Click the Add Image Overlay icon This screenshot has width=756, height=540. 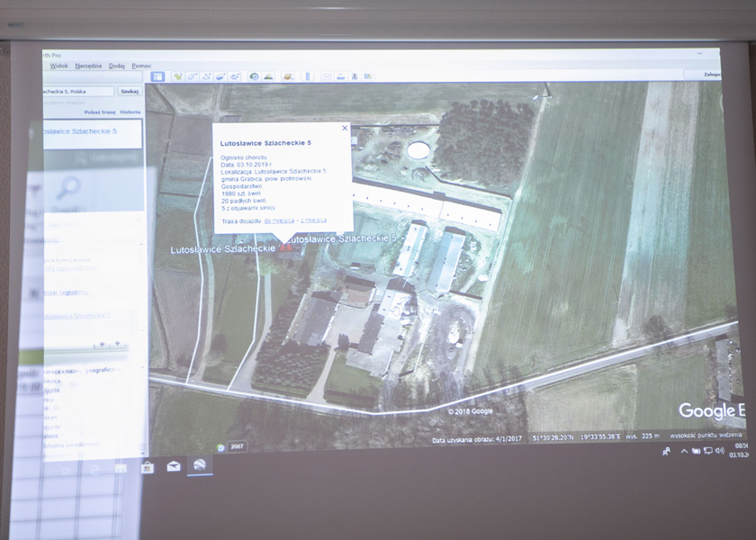point(220,77)
